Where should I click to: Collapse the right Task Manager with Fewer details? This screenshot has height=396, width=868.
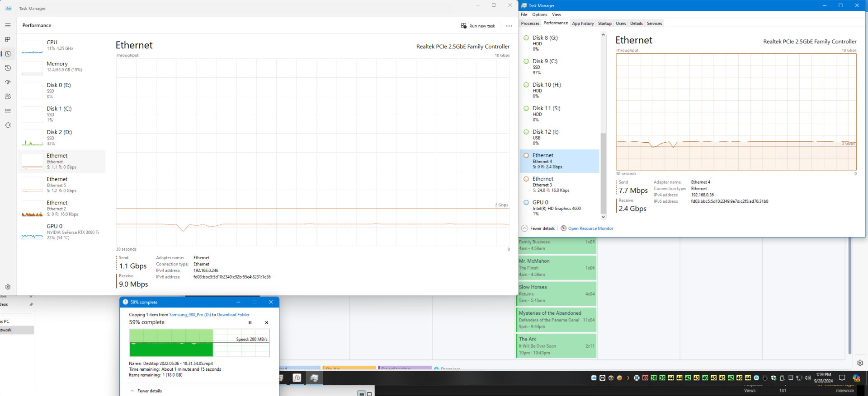coord(538,228)
